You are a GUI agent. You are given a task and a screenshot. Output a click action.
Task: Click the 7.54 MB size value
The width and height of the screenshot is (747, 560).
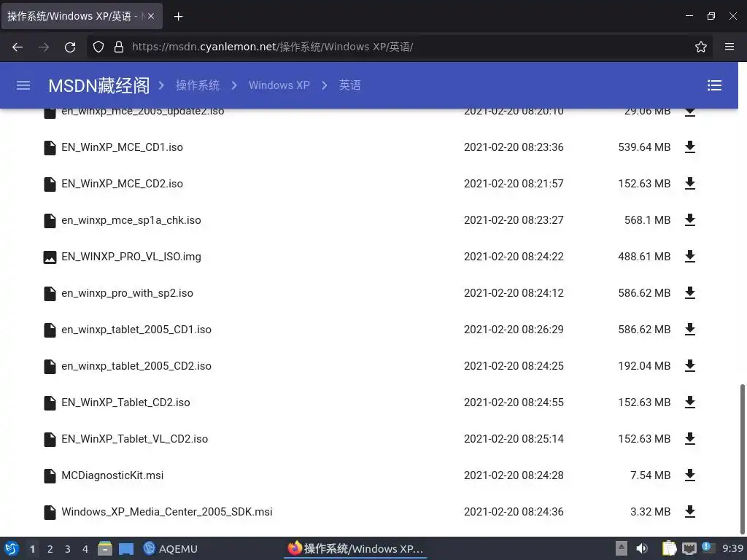(650, 475)
